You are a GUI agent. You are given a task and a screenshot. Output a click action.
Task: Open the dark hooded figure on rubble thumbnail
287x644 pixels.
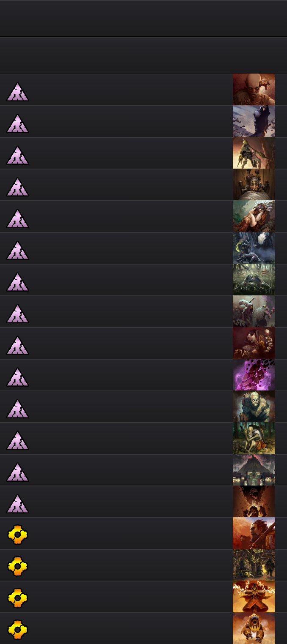click(x=254, y=121)
